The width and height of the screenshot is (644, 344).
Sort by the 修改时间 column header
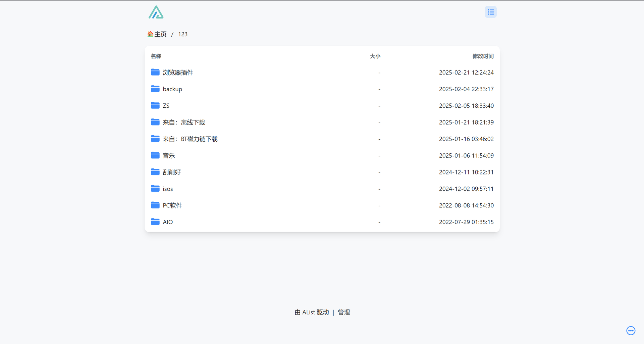pos(483,56)
